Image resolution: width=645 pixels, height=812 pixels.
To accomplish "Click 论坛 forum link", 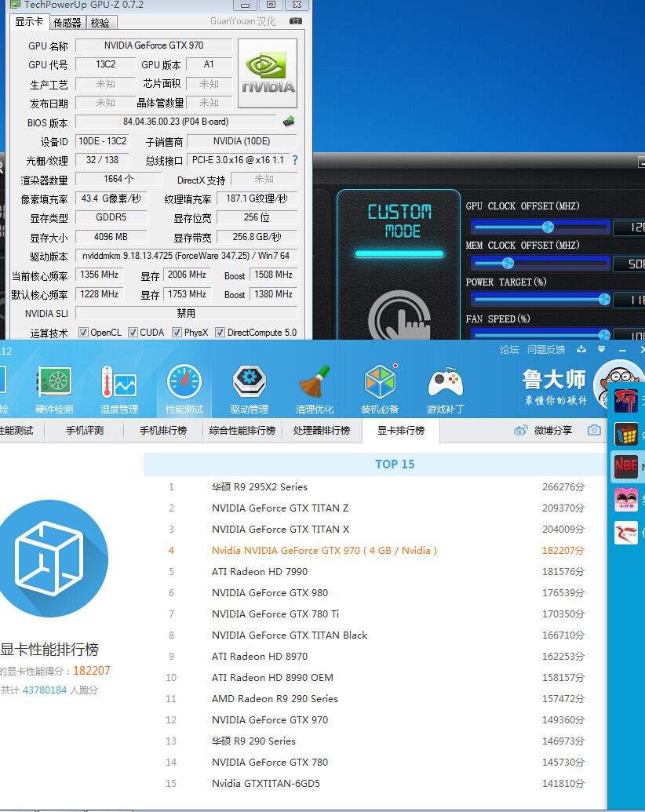I will pos(509,350).
